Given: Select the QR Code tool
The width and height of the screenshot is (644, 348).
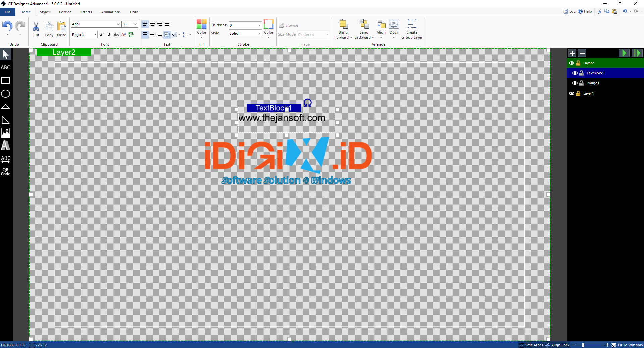Looking at the screenshot, I should 6,172.
